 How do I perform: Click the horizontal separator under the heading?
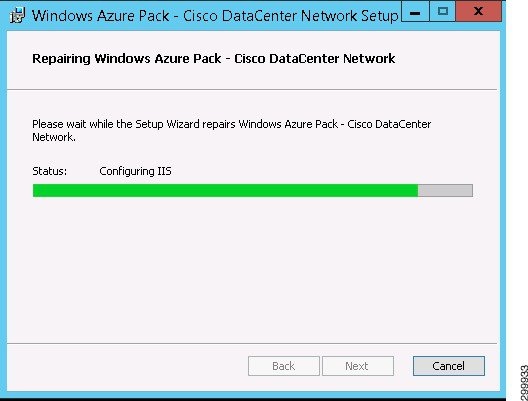tap(252, 90)
